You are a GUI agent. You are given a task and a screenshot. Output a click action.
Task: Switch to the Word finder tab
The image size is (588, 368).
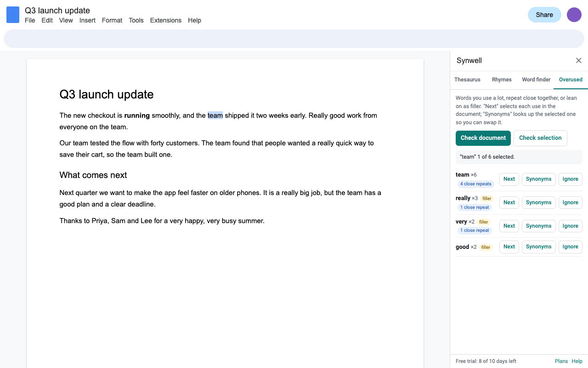coord(536,80)
